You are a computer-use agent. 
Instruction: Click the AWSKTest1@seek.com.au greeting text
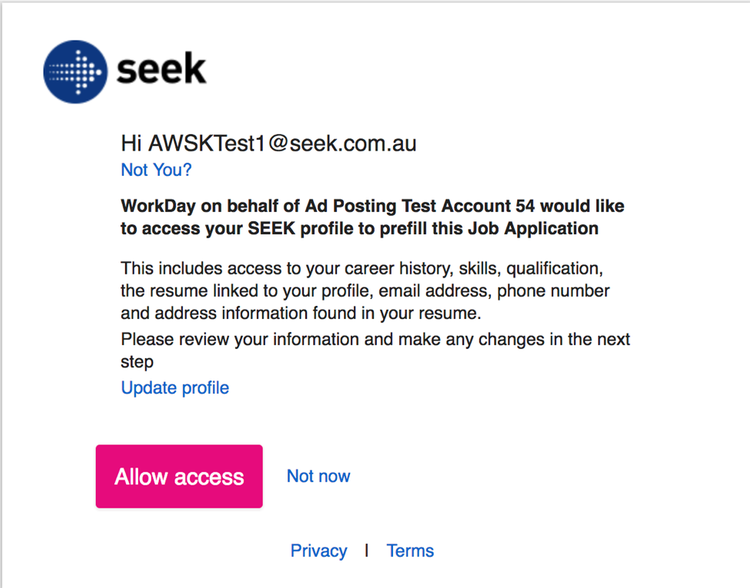coord(283,143)
